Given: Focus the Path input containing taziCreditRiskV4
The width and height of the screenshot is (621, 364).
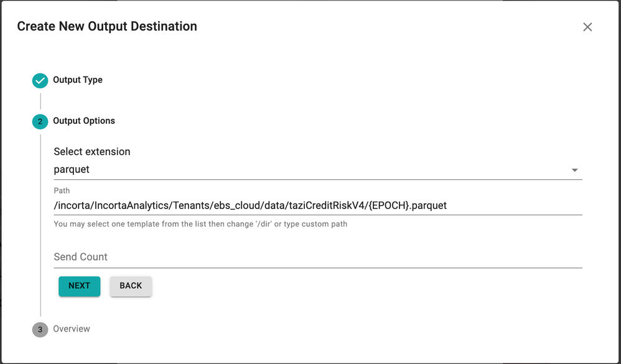Looking at the screenshot, I should click(318, 205).
